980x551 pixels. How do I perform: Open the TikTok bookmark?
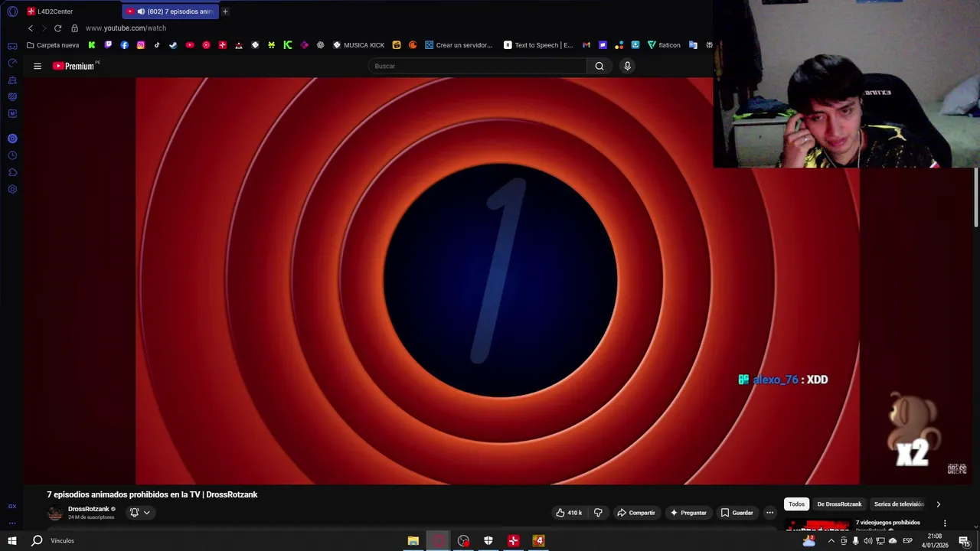(x=157, y=45)
